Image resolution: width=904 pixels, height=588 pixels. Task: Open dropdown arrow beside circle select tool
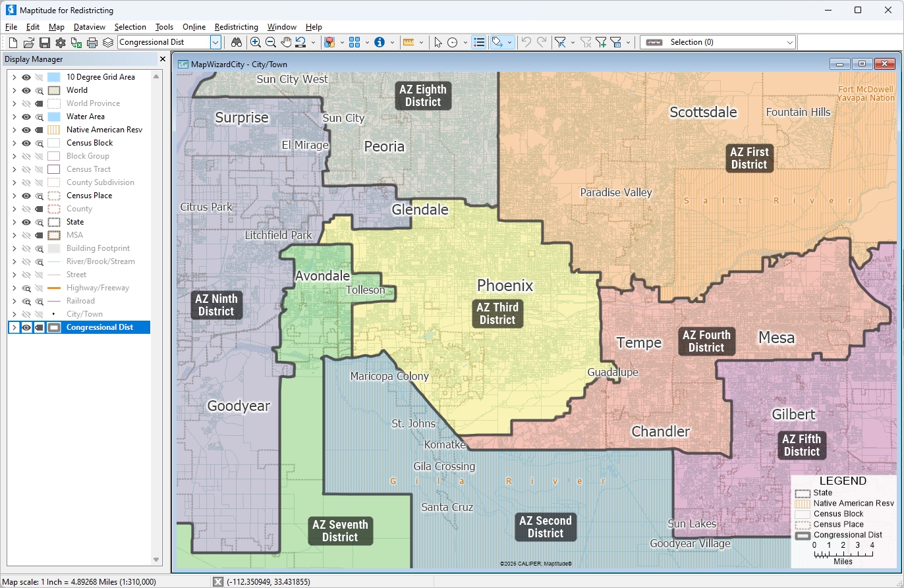pyautogui.click(x=465, y=43)
